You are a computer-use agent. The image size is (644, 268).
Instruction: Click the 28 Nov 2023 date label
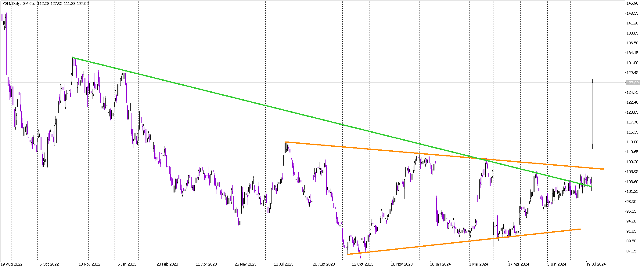(402, 264)
